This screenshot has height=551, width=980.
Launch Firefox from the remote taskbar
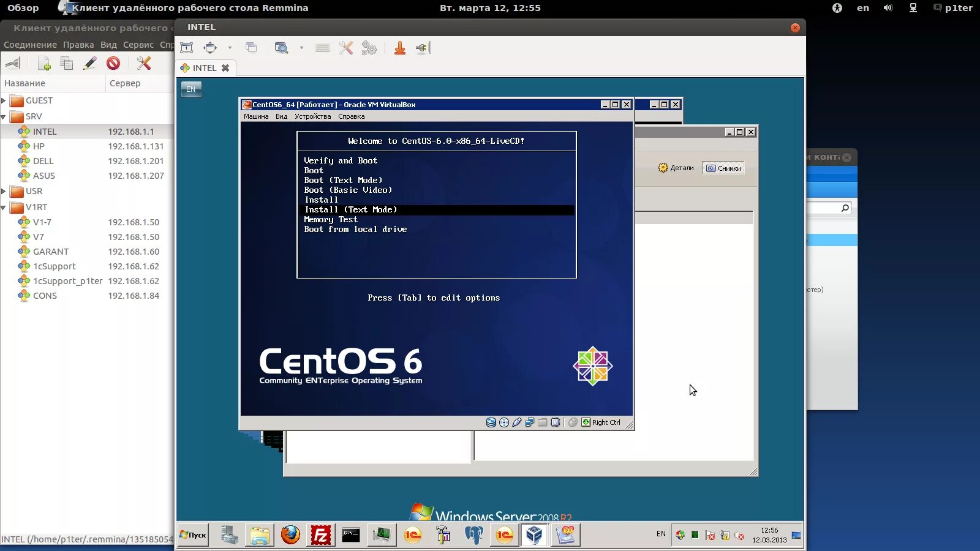[x=290, y=535]
